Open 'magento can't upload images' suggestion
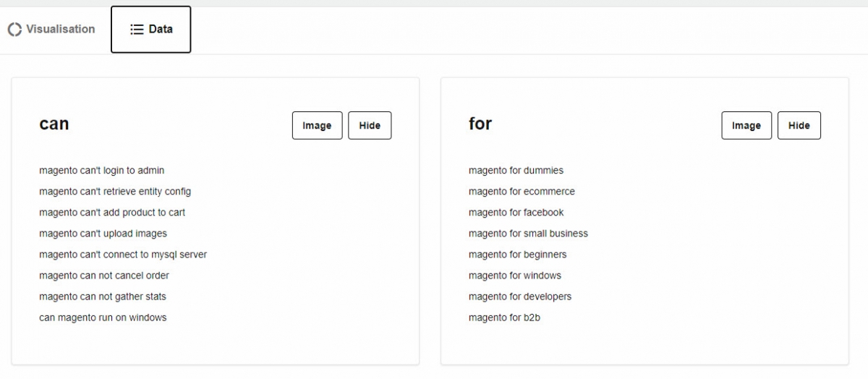Image resolution: width=868 pixels, height=379 pixels. [x=103, y=234]
